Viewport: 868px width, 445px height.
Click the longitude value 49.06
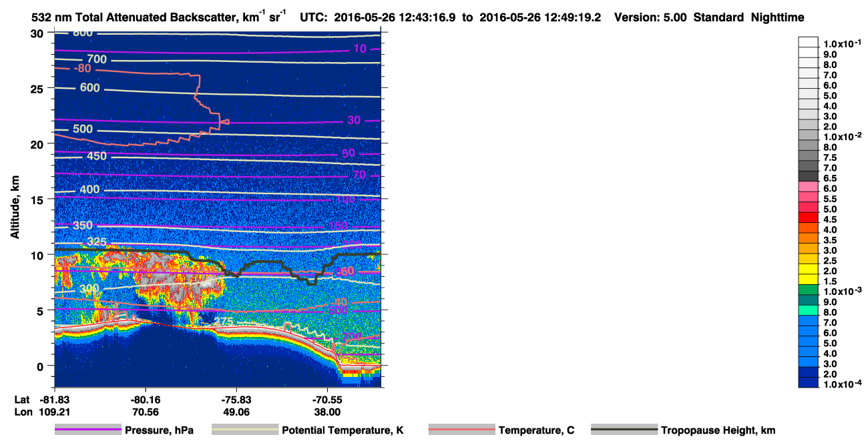click(236, 412)
